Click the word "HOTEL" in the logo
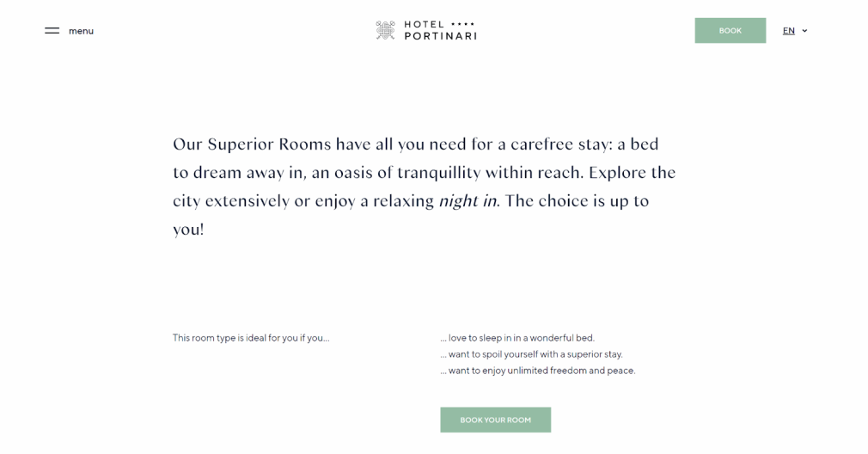Viewport: 868px width, 454px height. click(425, 24)
